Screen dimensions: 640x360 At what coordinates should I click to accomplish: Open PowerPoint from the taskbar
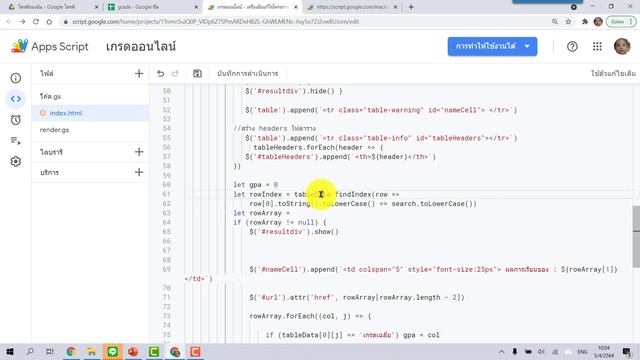point(133,351)
